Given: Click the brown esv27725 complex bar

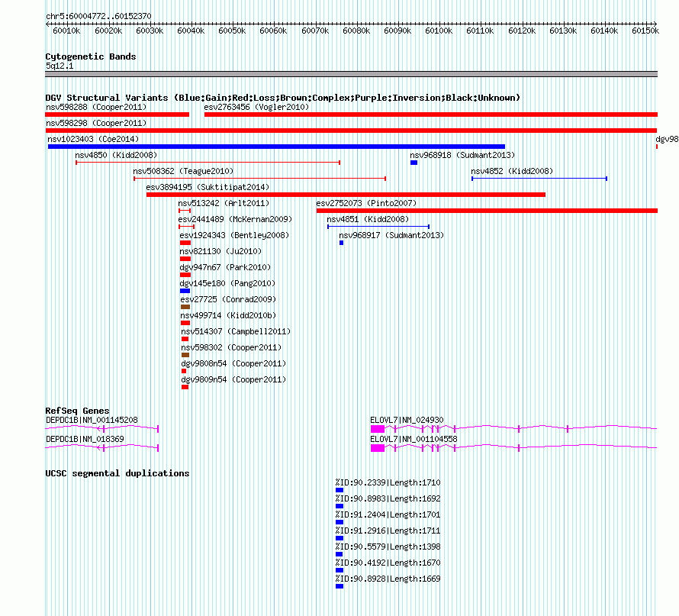Looking at the screenshot, I should click(185, 307).
